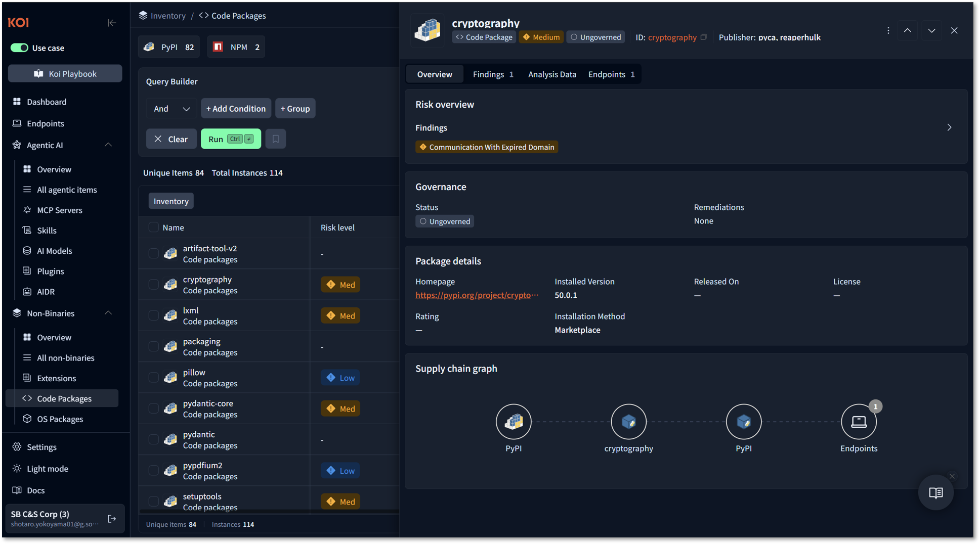Copy the cryptography ID with the copy icon

[x=703, y=37]
